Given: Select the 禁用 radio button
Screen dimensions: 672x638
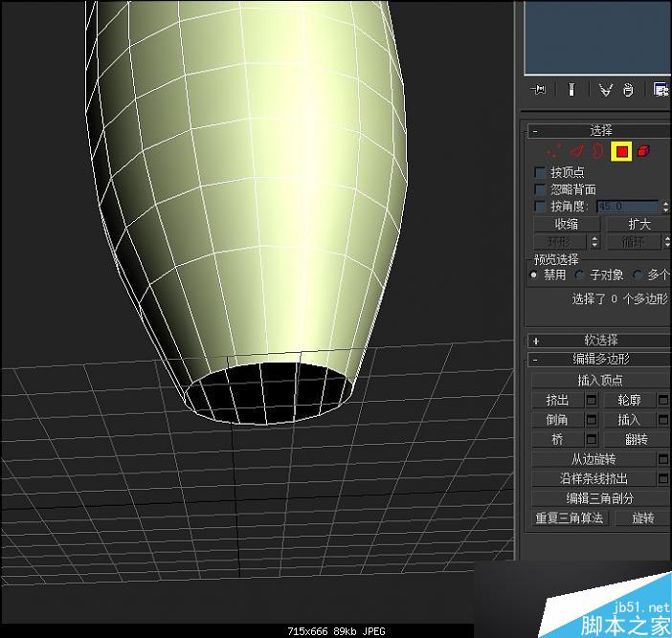Looking at the screenshot, I should [533, 275].
